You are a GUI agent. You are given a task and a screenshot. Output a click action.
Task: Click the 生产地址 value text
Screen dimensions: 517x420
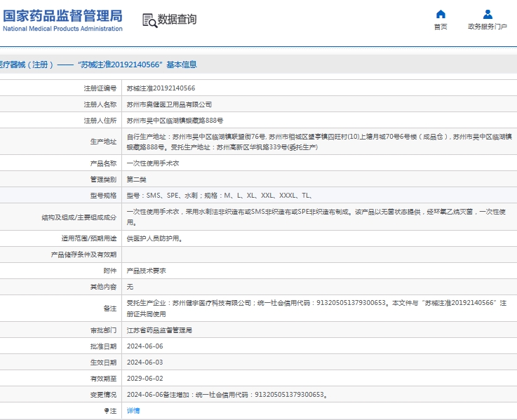pos(319,142)
